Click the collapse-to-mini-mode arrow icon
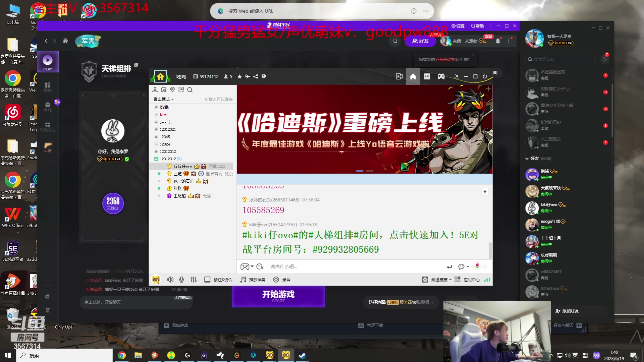The width and height of the screenshot is (644, 362). pos(457,76)
